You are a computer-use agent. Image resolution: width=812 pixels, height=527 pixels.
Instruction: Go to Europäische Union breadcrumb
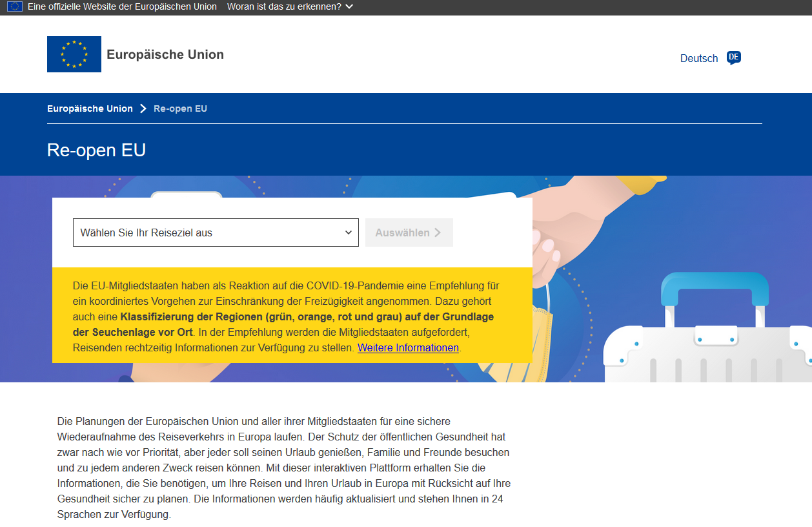pos(90,108)
